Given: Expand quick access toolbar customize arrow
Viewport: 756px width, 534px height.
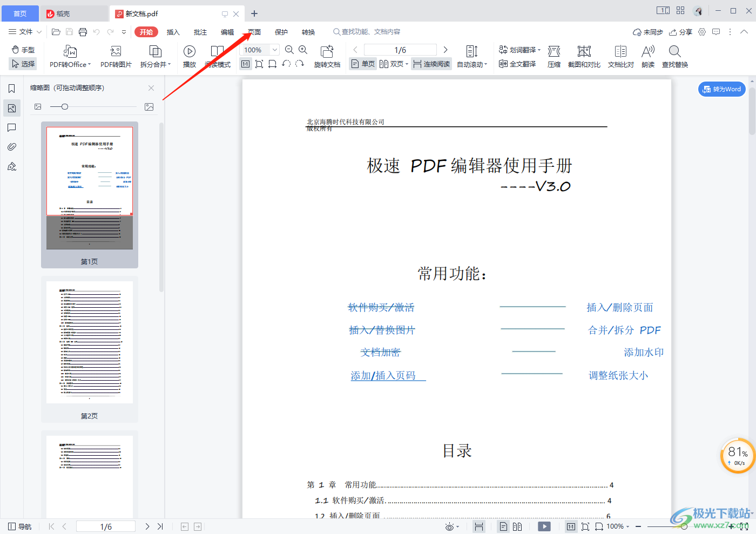Looking at the screenshot, I should click(x=124, y=32).
